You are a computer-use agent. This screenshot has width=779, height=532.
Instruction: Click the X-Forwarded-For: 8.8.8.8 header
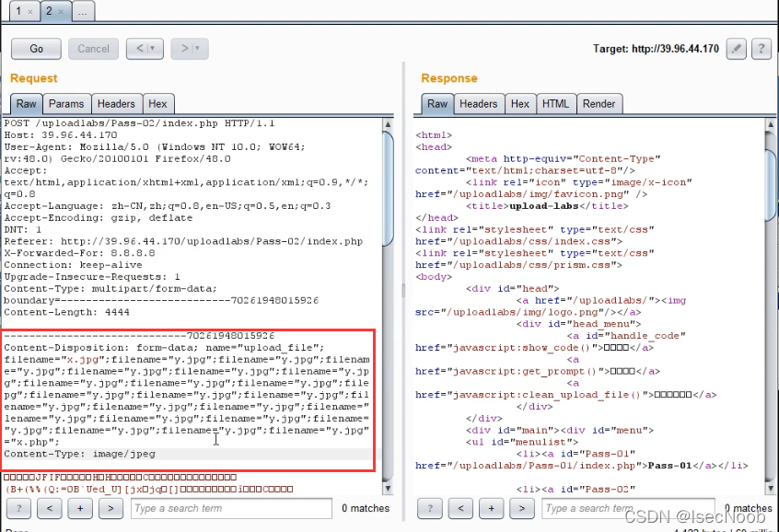pos(79,253)
